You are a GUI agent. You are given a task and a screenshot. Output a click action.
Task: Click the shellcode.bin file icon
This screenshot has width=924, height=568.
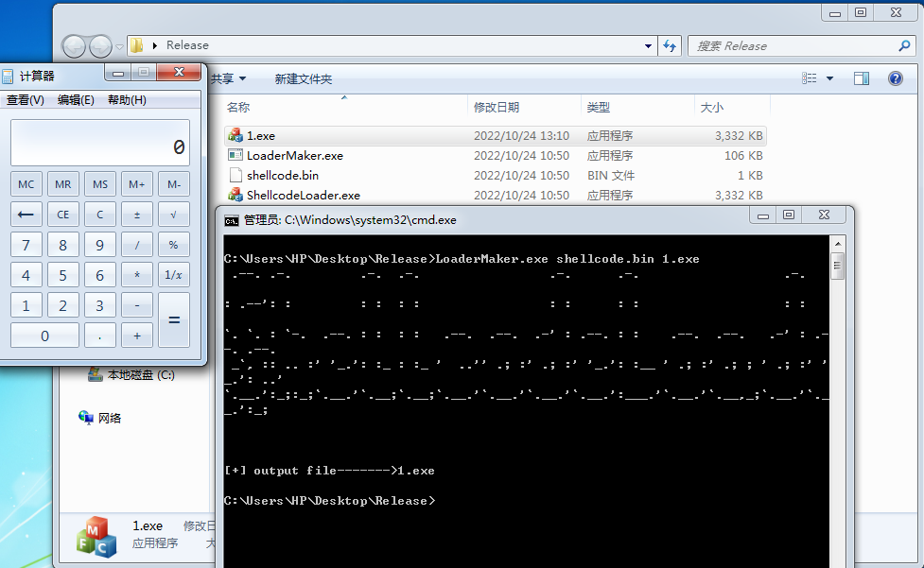235,175
